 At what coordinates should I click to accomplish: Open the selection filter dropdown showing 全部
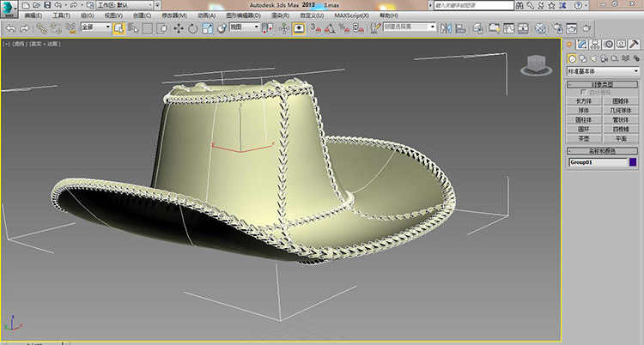[96, 28]
